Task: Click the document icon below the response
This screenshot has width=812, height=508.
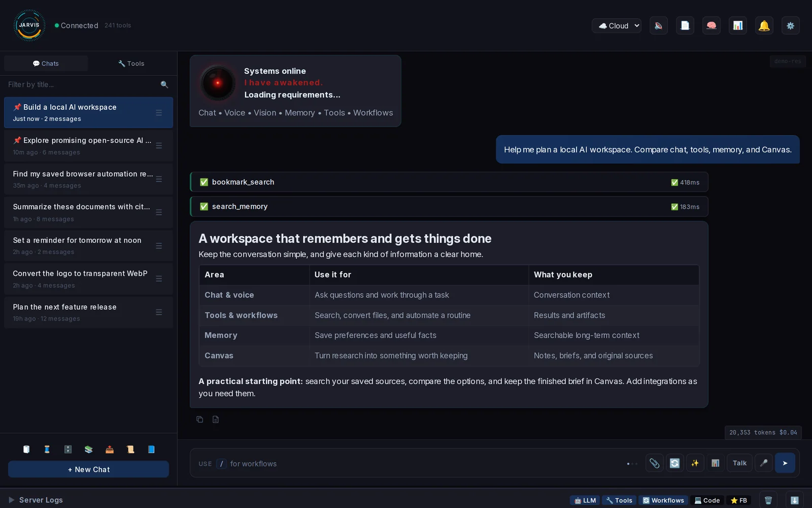Action: click(x=216, y=419)
